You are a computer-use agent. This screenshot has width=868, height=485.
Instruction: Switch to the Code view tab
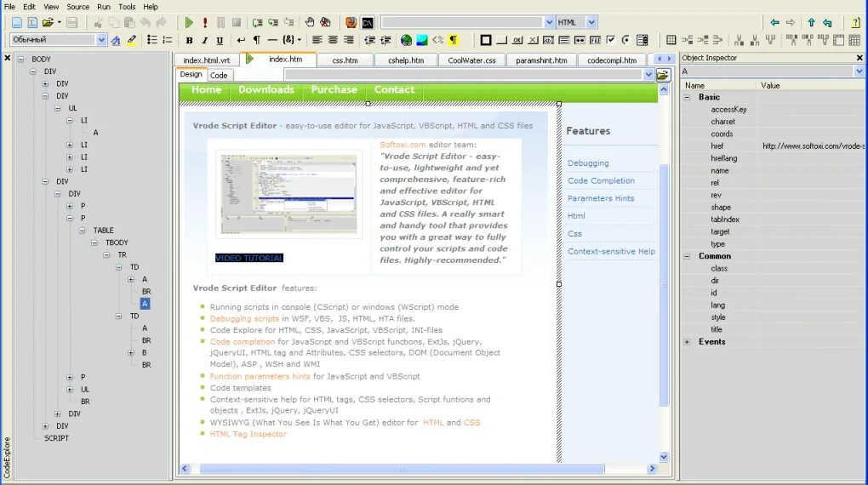click(219, 75)
